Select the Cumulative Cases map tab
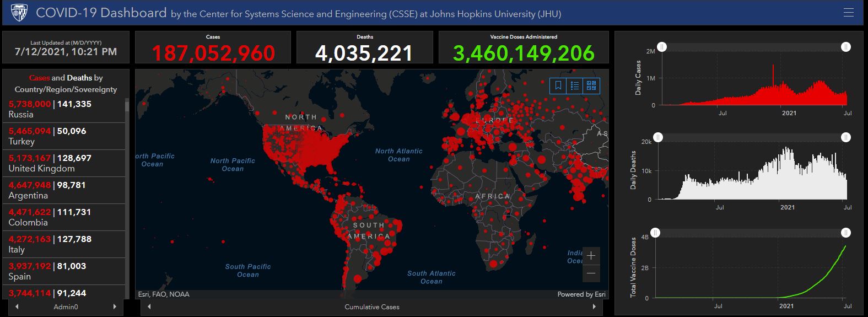 pos(372,307)
